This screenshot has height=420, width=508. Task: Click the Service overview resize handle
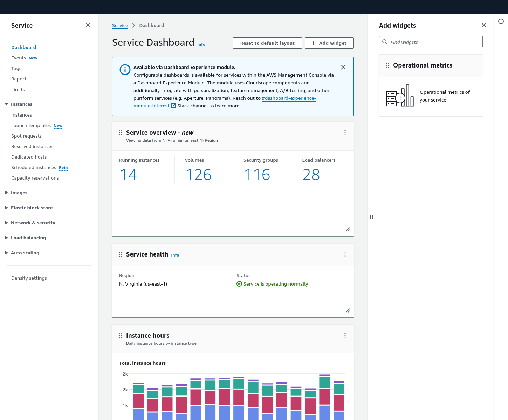pos(348,229)
